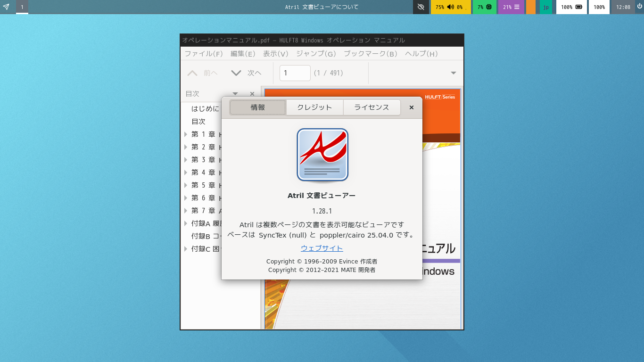Click the Evince copyright line
The height and width of the screenshot is (362, 644).
pos(322,261)
